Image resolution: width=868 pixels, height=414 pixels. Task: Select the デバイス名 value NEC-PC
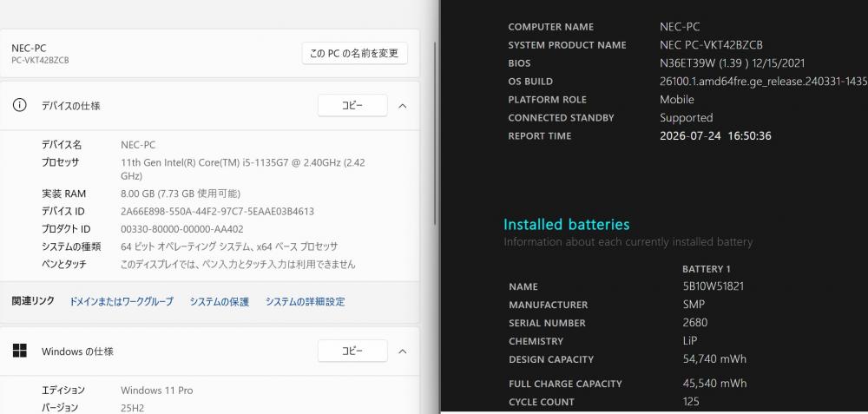[138, 145]
